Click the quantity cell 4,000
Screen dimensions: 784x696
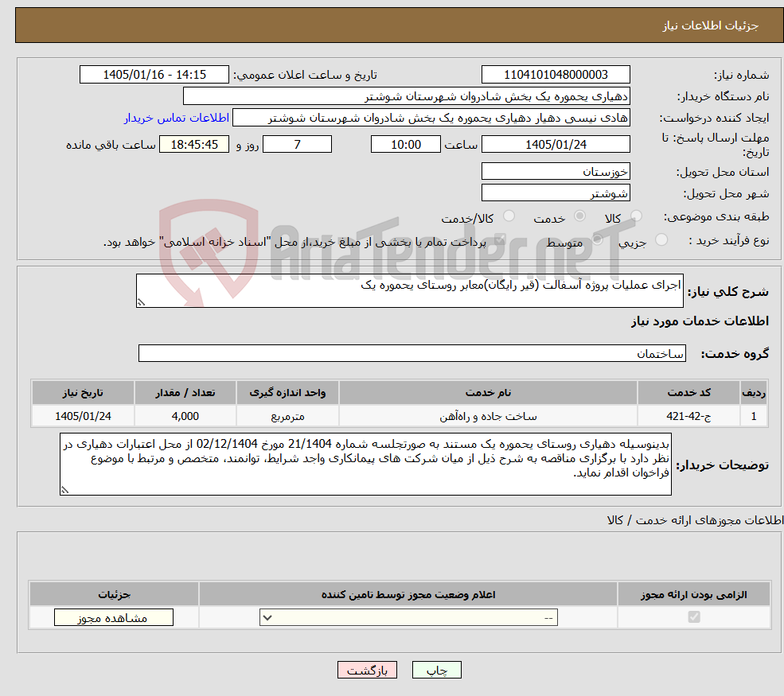pyautogui.click(x=185, y=416)
